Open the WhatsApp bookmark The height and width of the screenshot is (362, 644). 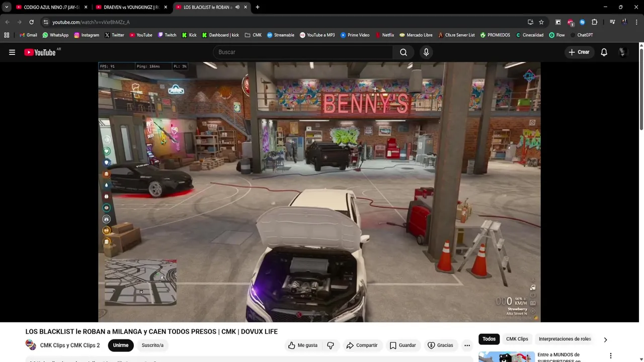point(55,35)
